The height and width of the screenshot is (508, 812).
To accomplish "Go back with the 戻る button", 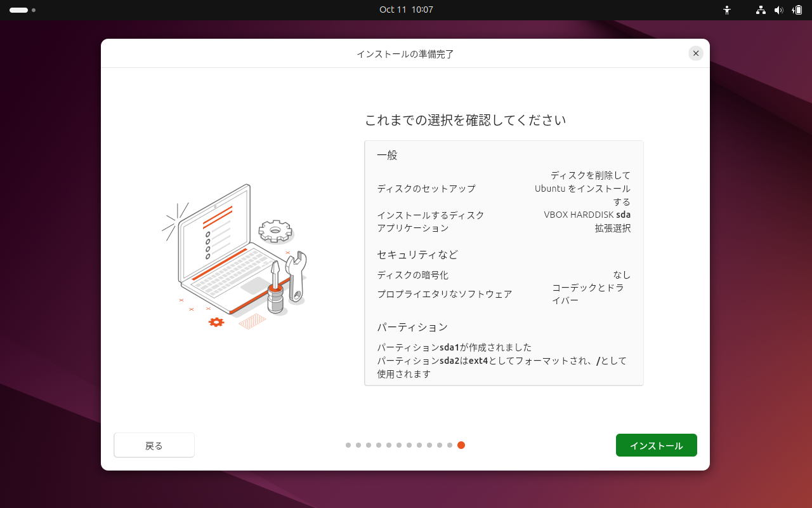I will (154, 445).
